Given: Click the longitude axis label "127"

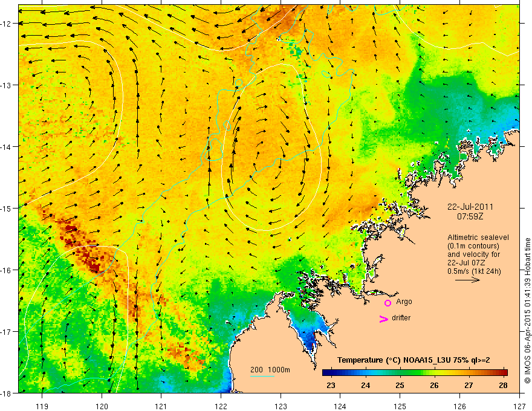Looking at the screenshot, I should [519, 406].
